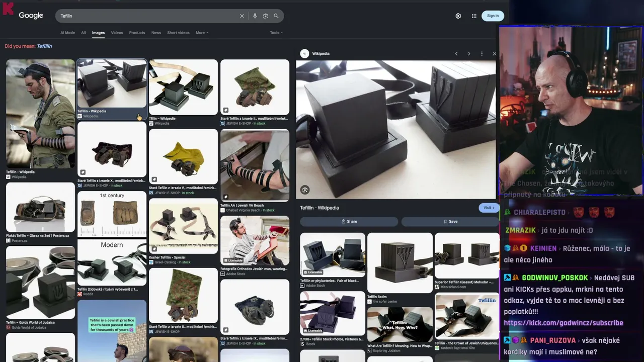Select the Images tab
Image resolution: width=644 pixels, height=362 pixels.
[98, 33]
